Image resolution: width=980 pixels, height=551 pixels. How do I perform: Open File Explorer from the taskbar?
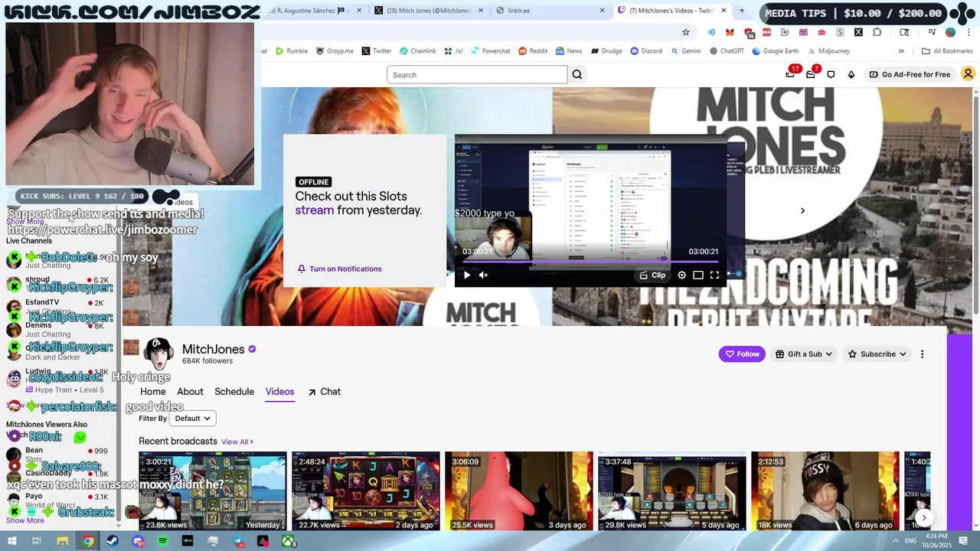click(x=63, y=541)
